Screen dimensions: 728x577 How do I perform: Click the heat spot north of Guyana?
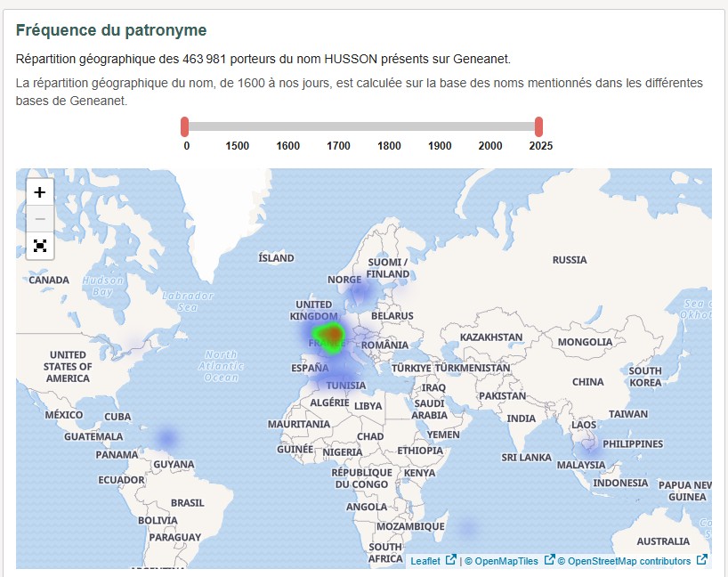166,438
